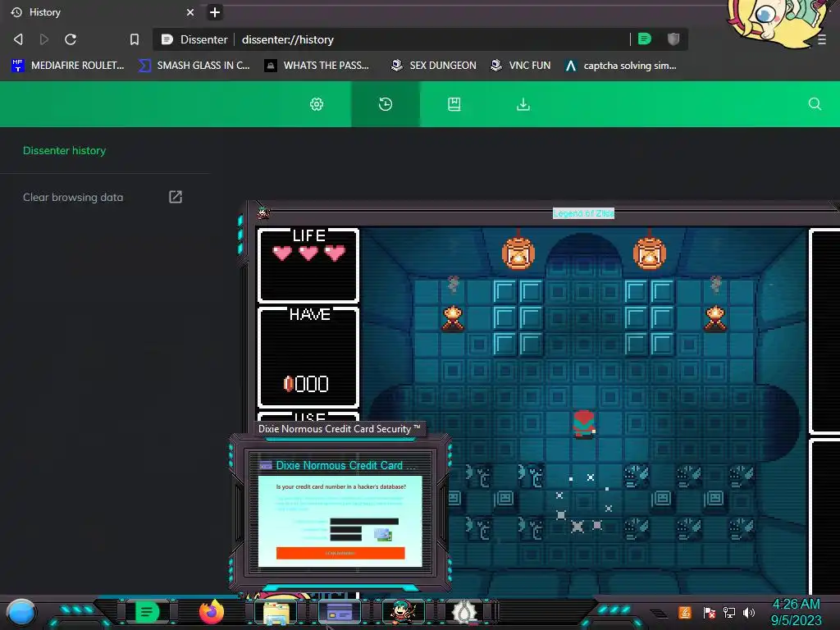This screenshot has width=840, height=630.
Task: Click the Dixie Normous Credit Card Security tooltip label
Action: click(339, 428)
